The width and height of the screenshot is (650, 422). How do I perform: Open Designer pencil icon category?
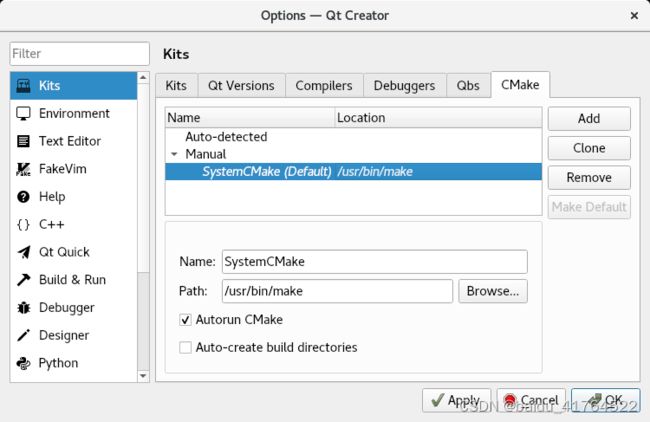point(24,335)
